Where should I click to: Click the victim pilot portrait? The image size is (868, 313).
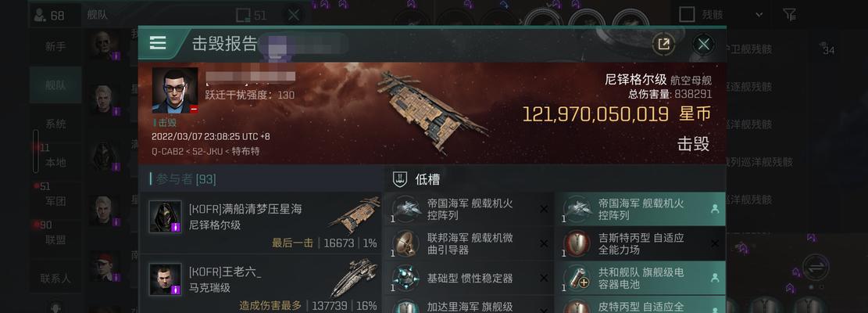click(175, 90)
